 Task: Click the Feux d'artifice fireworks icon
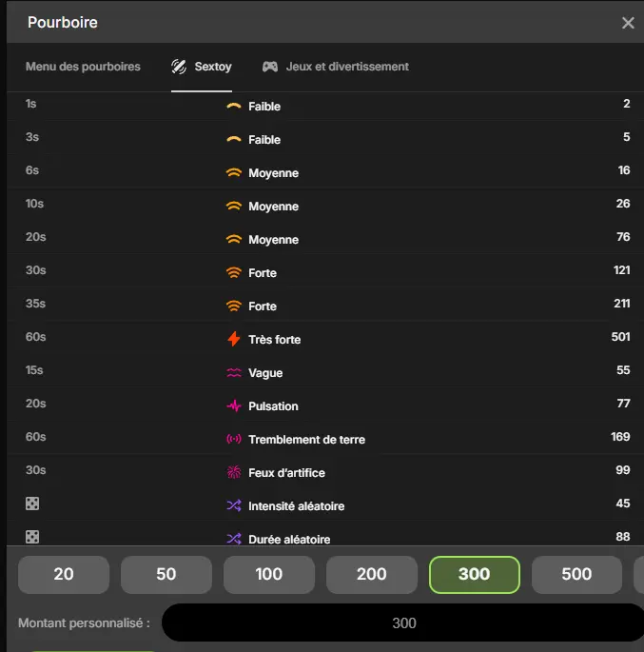coord(234,473)
